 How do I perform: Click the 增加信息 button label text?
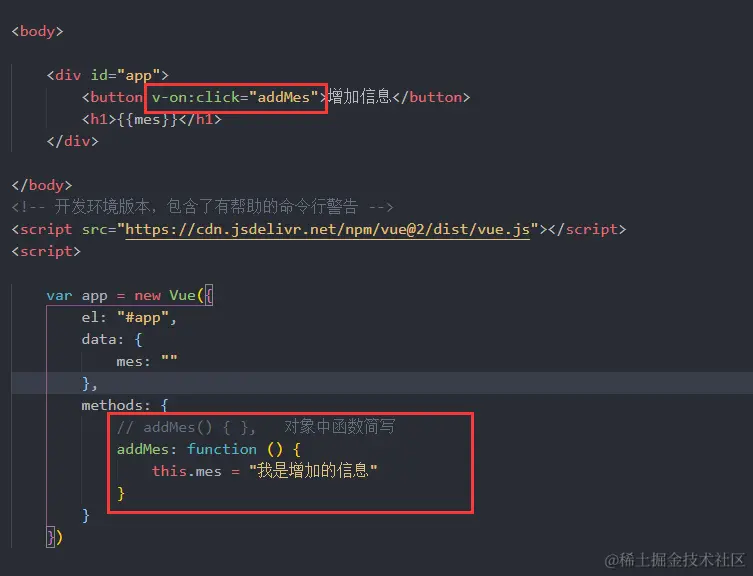pyautogui.click(x=360, y=97)
